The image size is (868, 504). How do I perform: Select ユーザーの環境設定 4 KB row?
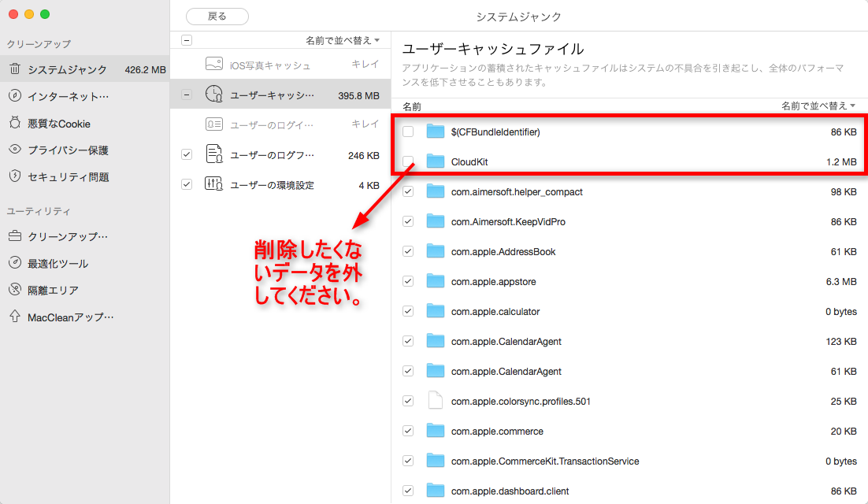[280, 184]
